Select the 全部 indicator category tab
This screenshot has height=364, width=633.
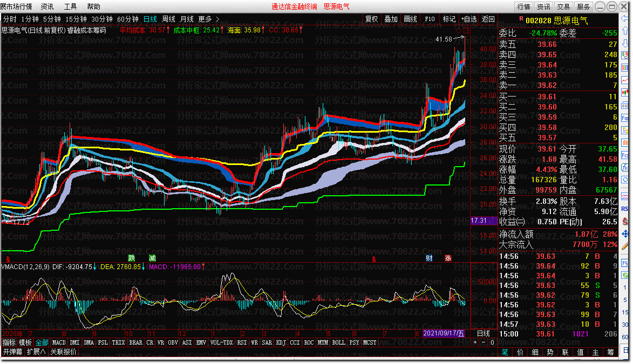coord(42,342)
